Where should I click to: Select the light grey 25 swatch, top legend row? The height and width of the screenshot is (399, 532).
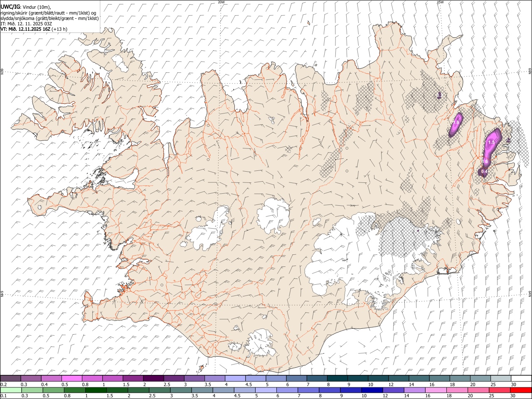point(501,378)
